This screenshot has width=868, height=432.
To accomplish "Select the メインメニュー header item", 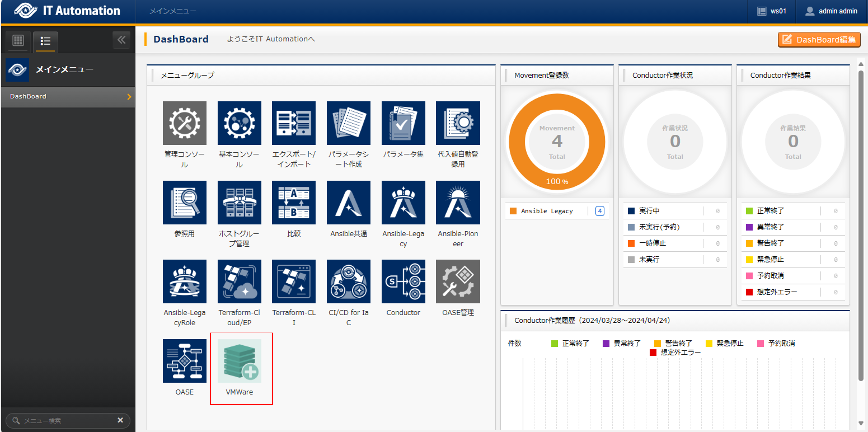I will pyautogui.click(x=173, y=11).
